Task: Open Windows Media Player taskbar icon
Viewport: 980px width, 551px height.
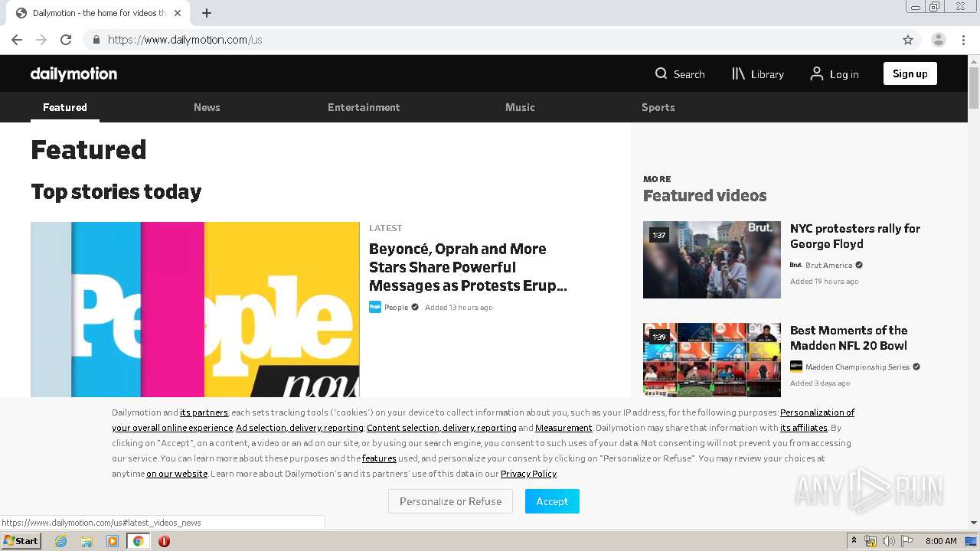Action: click(113, 541)
